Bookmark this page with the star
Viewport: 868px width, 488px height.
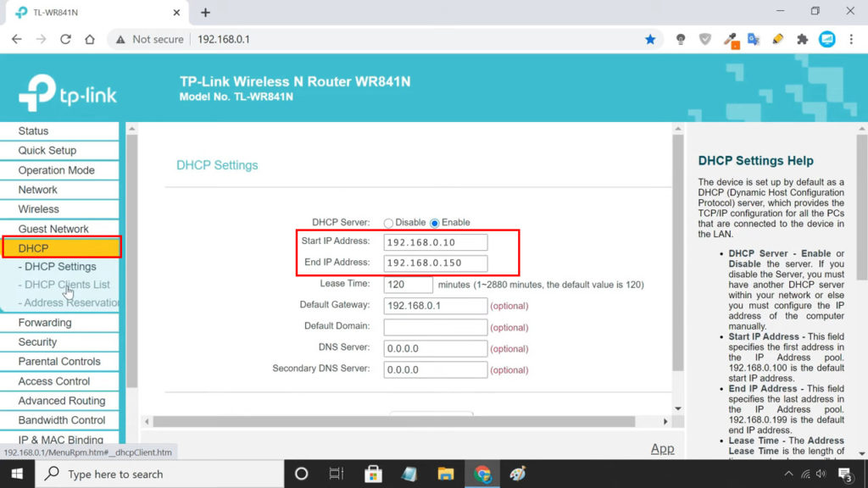click(650, 39)
